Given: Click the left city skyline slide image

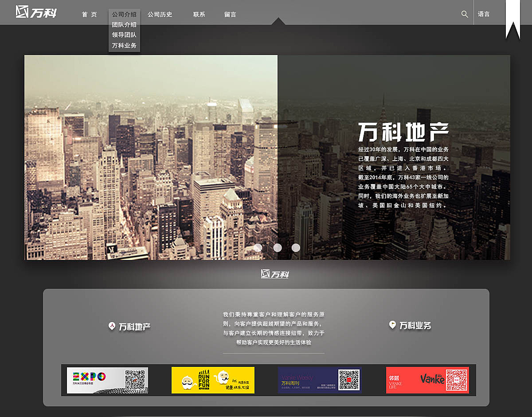Looking at the screenshot, I should pyautogui.click(x=151, y=157).
